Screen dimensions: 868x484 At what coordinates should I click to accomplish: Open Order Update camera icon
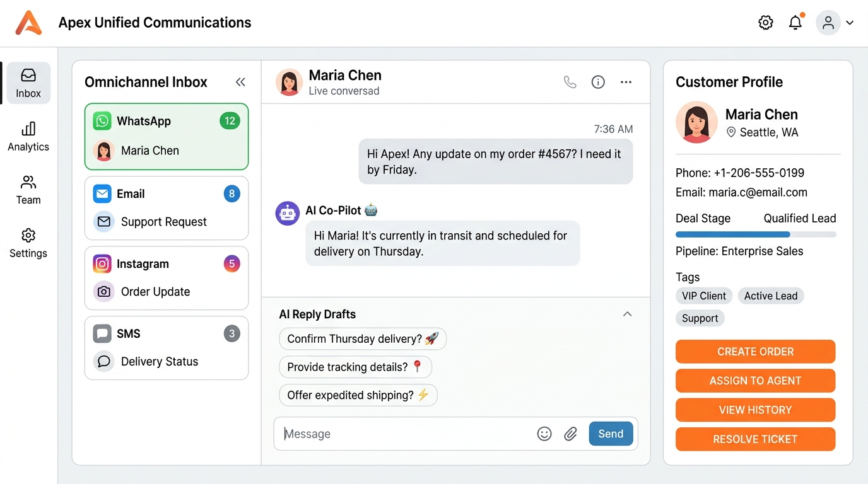tap(103, 292)
